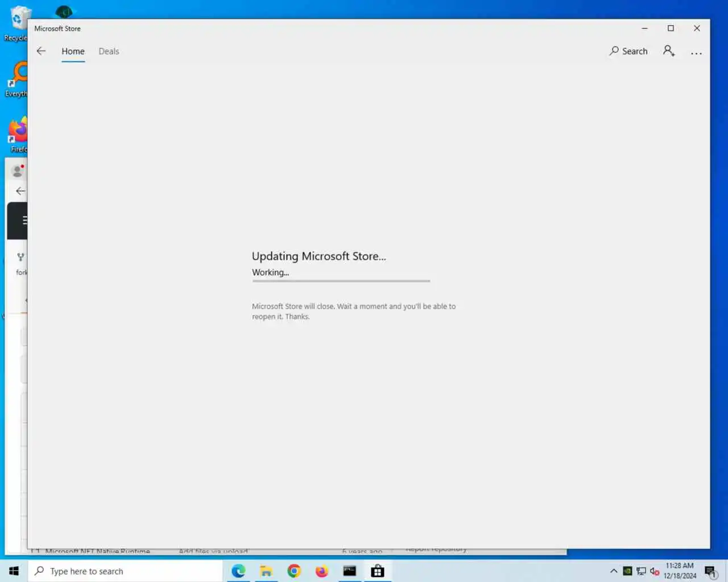Open the See more ellipsis menu
The height and width of the screenshot is (582, 728).
[x=696, y=53]
